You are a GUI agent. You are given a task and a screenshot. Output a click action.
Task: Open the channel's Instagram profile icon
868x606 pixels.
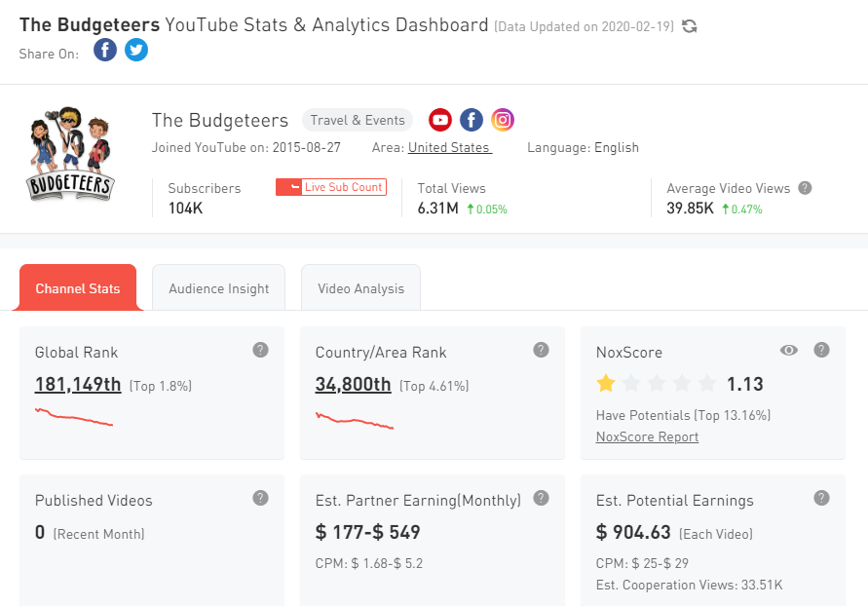[x=503, y=120]
